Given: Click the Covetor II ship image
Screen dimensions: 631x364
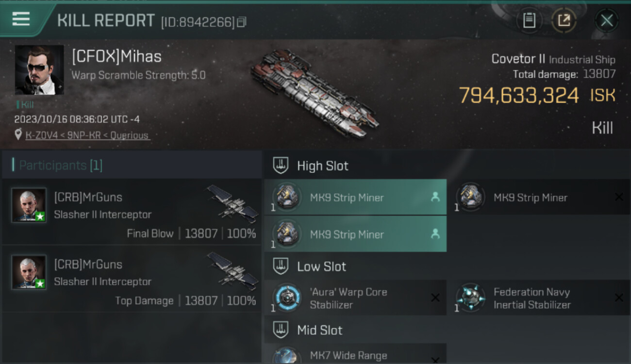Looking at the screenshot, I should (315, 92).
